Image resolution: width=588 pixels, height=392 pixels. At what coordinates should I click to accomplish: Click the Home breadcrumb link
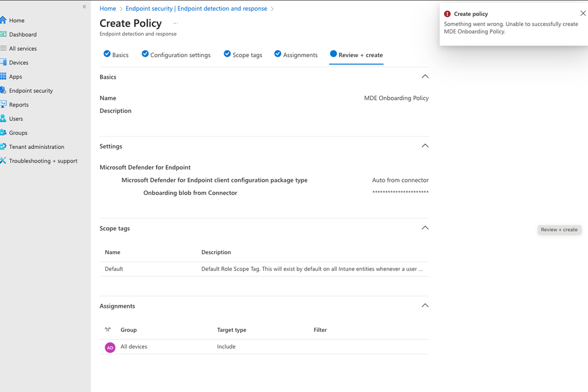click(108, 9)
